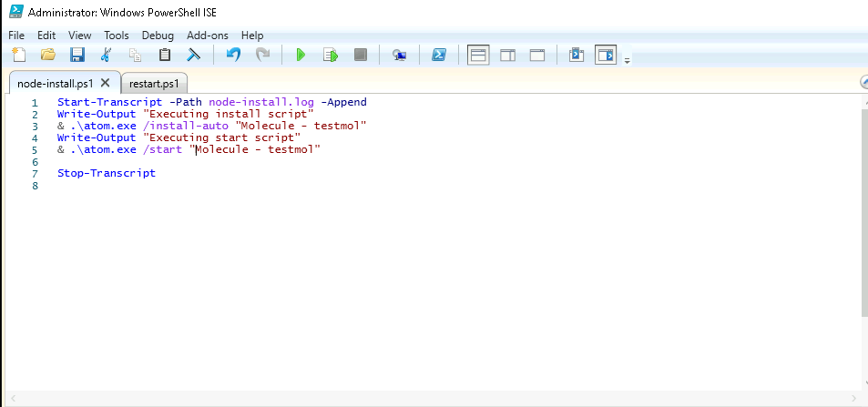
Task: Clear the console pane icon
Action: tap(193, 55)
